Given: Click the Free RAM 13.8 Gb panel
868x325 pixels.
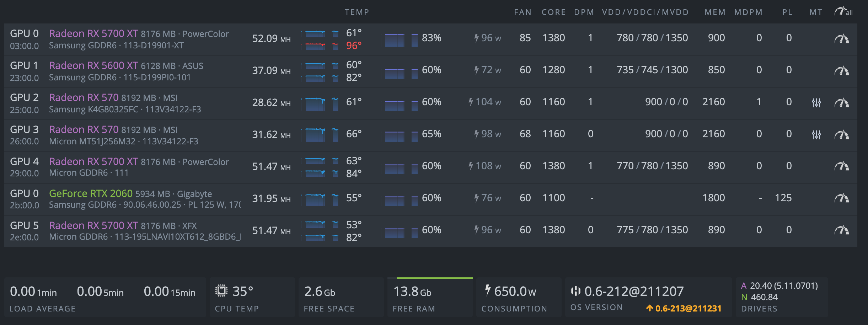Looking at the screenshot, I should click(429, 297).
